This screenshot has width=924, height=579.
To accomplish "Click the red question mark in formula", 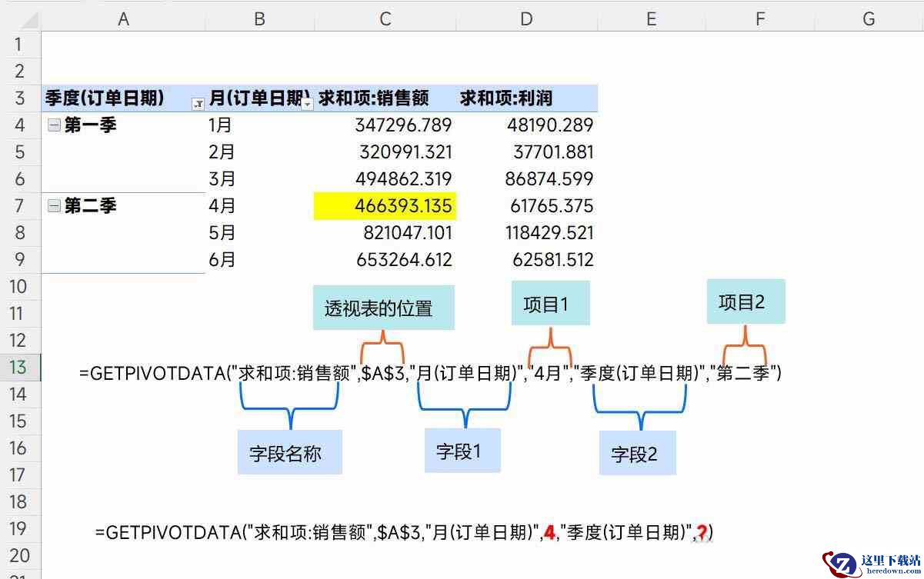I will tap(702, 532).
